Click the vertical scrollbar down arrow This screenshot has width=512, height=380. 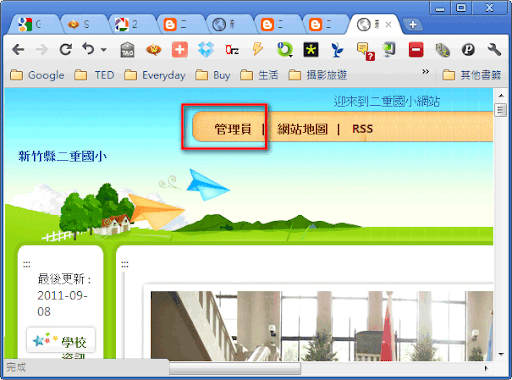(501, 354)
